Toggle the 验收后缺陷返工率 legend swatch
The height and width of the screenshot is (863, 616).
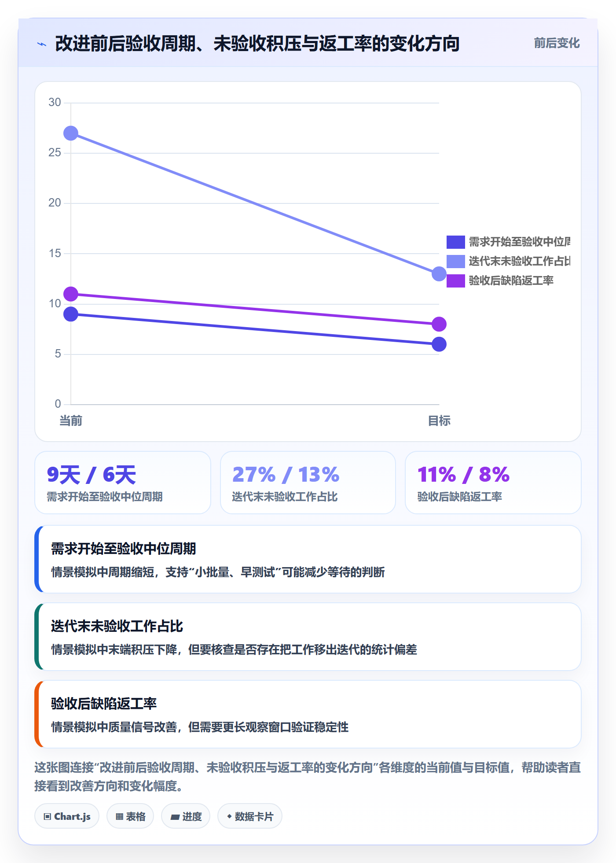(456, 281)
